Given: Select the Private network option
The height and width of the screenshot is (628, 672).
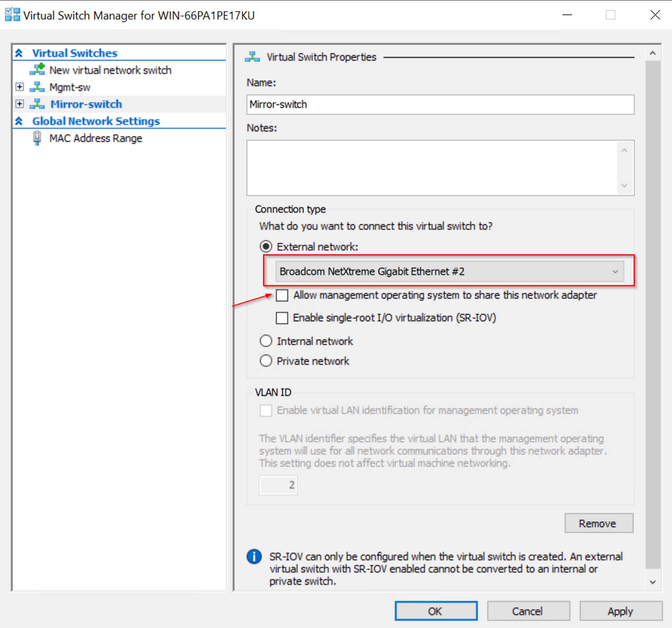Looking at the screenshot, I should pyautogui.click(x=266, y=361).
